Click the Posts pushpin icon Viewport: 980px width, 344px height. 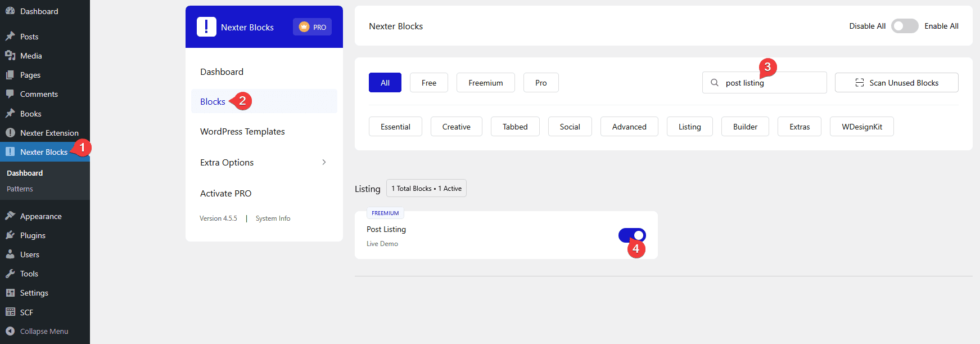10,37
